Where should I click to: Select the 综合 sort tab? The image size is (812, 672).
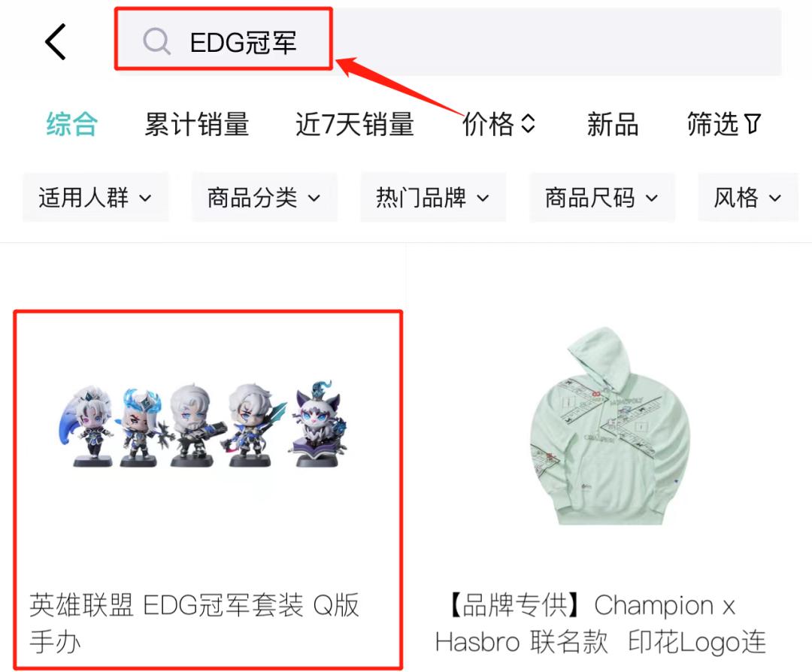(x=72, y=124)
